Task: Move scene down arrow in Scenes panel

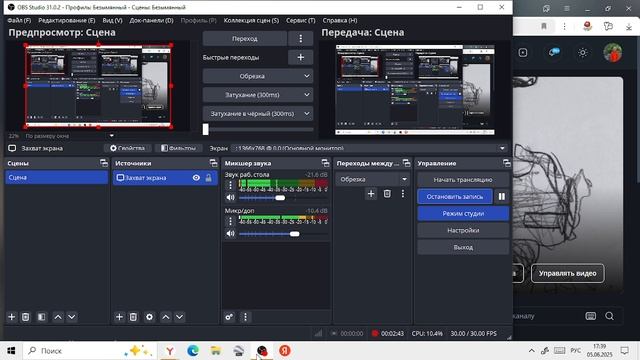Action: pyautogui.click(x=71, y=317)
